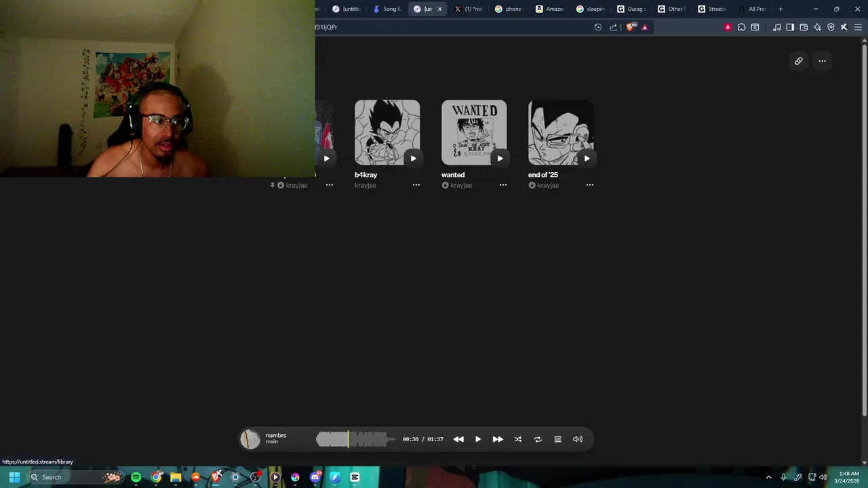Open CapCut from the taskbar
The image size is (868, 488).
[355, 477]
